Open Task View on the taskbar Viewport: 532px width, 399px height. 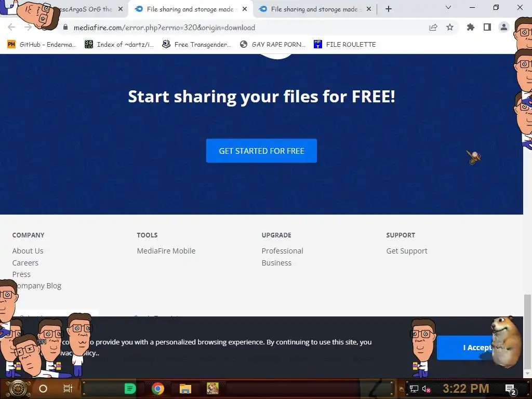(68, 389)
